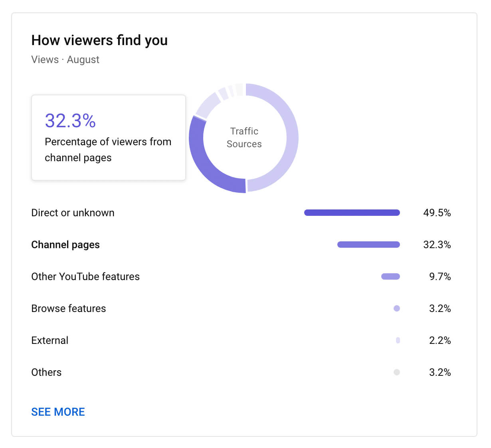Select the Channel pages row label
Image resolution: width=491 pixels, height=448 pixels.
coord(65,245)
